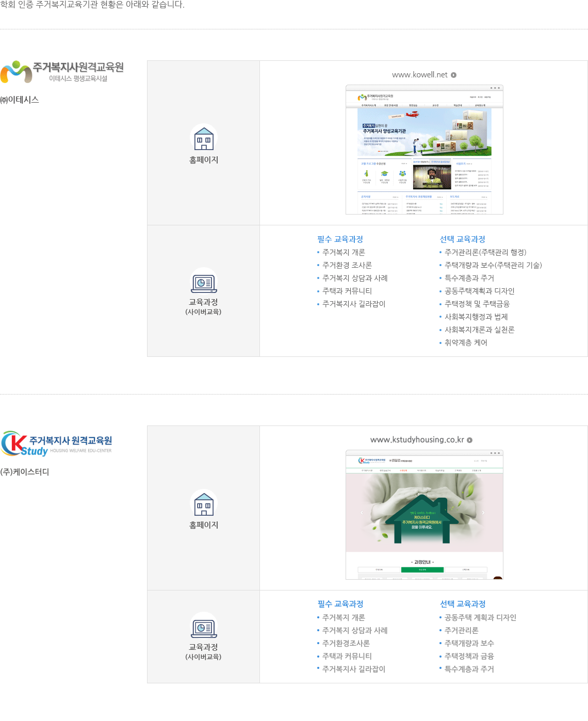Viewport: 588px width, 721px height.
Task: Click the 케이스터디 교육과정 (사이버교육) label
Action: coord(204,651)
